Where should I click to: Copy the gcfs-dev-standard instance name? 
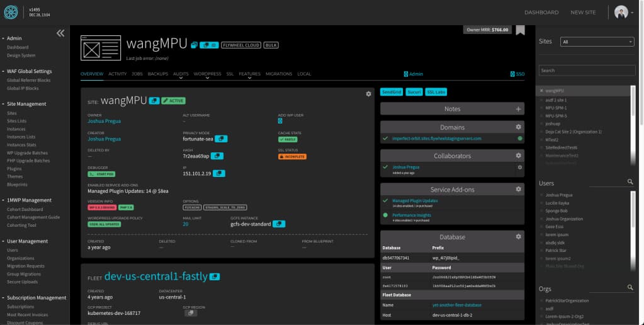(279, 224)
